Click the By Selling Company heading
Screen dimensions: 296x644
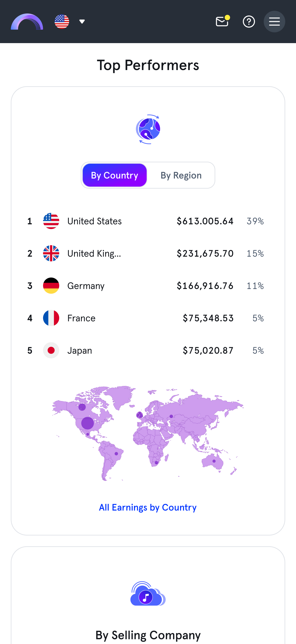[x=148, y=635]
